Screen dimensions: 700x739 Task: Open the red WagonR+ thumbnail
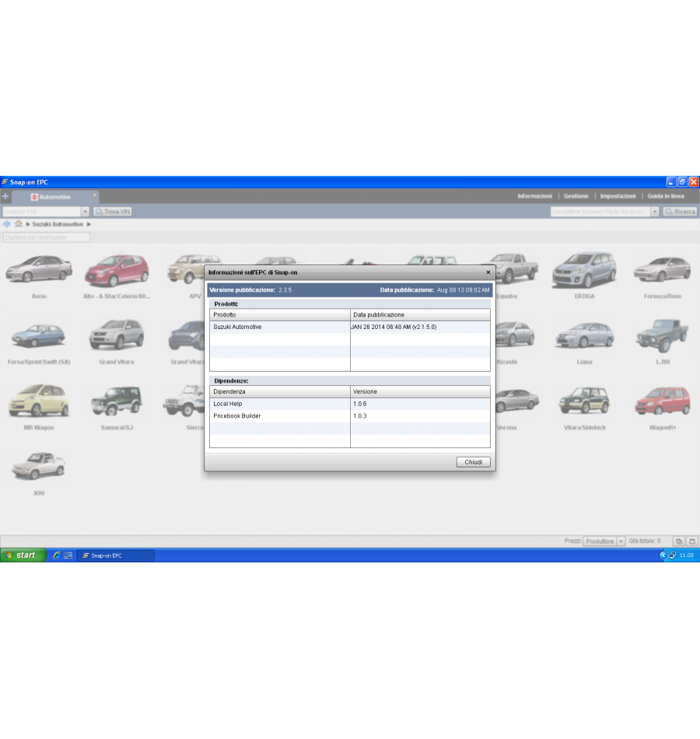[663, 401]
